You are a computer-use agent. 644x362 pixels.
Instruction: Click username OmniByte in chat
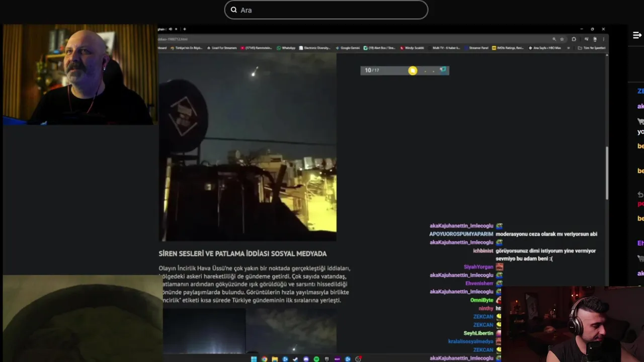pyautogui.click(x=481, y=300)
